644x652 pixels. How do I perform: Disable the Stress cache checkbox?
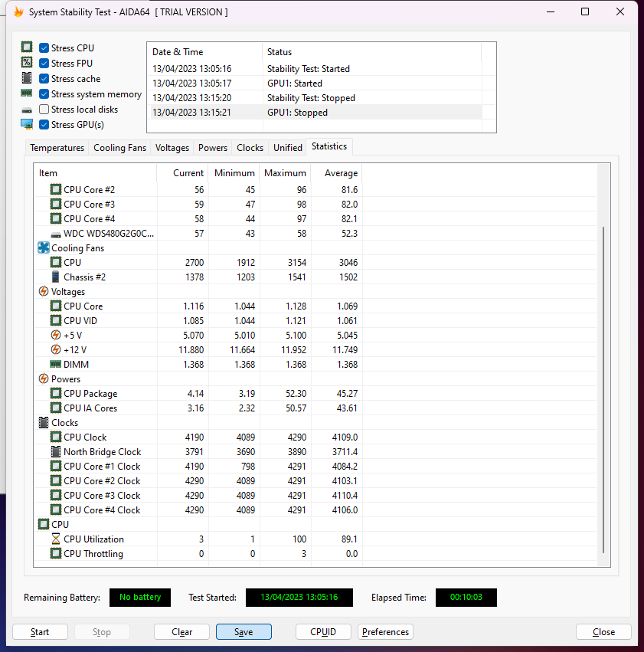pos(44,79)
